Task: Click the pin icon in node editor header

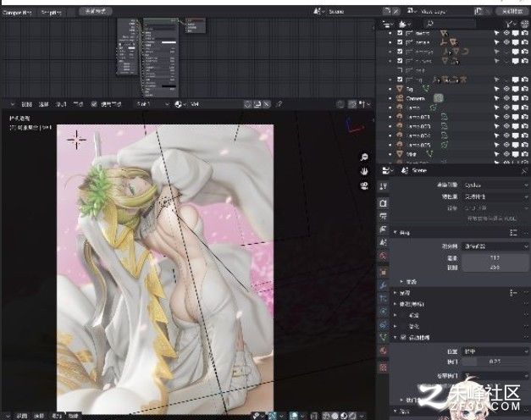Action: pos(279,104)
